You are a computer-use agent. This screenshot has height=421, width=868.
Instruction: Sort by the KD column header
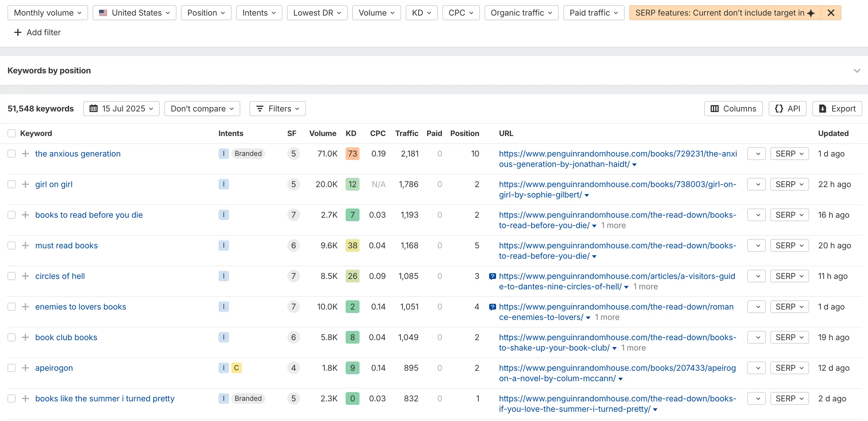[x=351, y=133]
